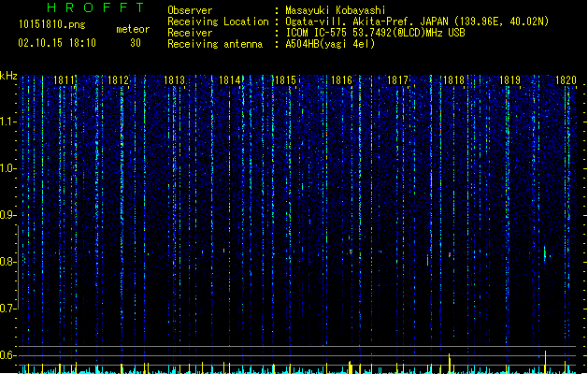Click the red meteor echo near 1818

[450, 254]
